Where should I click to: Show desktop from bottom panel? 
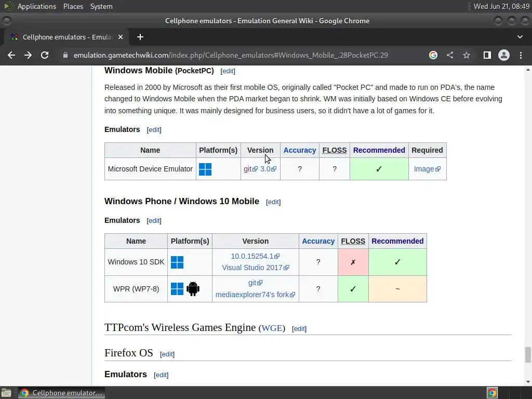pyautogui.click(x=6, y=393)
